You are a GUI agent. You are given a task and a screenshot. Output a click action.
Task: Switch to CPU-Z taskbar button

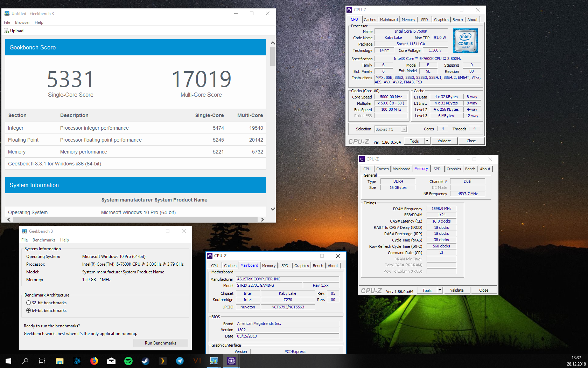click(x=231, y=361)
